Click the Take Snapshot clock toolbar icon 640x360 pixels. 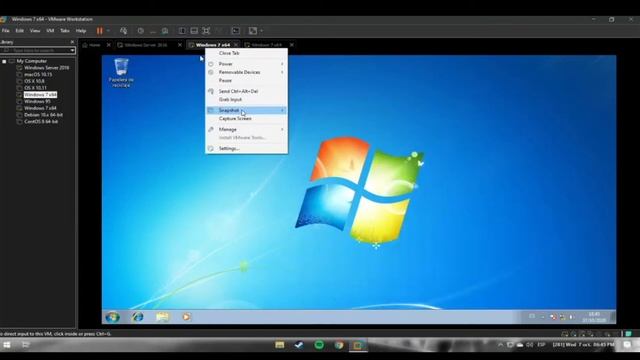click(140, 31)
